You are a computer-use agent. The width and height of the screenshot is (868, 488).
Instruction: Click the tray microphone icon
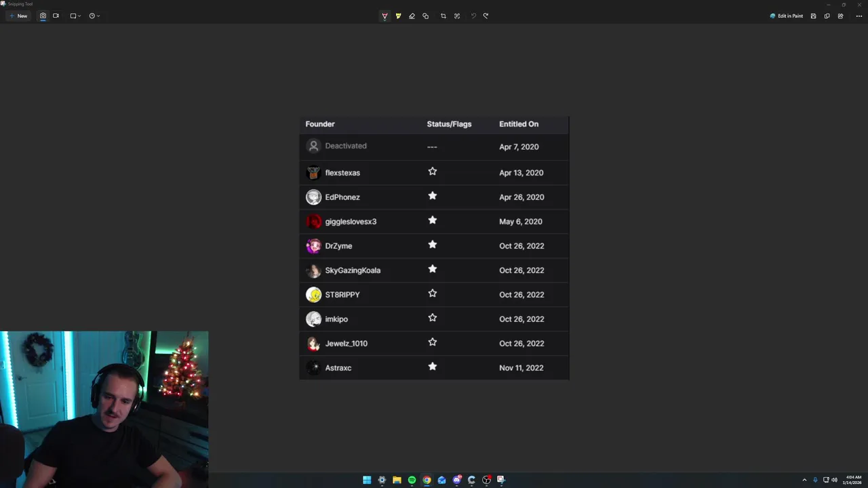click(x=815, y=480)
